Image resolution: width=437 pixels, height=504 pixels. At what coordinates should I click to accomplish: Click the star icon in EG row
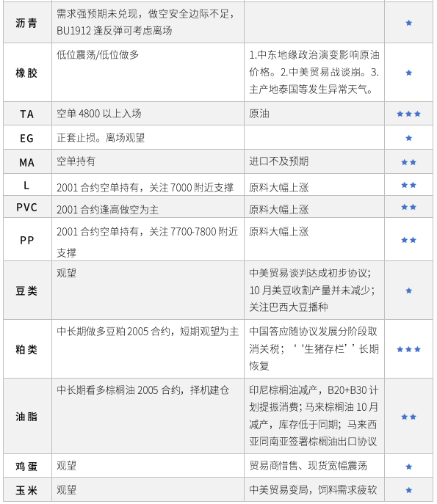tap(408, 138)
